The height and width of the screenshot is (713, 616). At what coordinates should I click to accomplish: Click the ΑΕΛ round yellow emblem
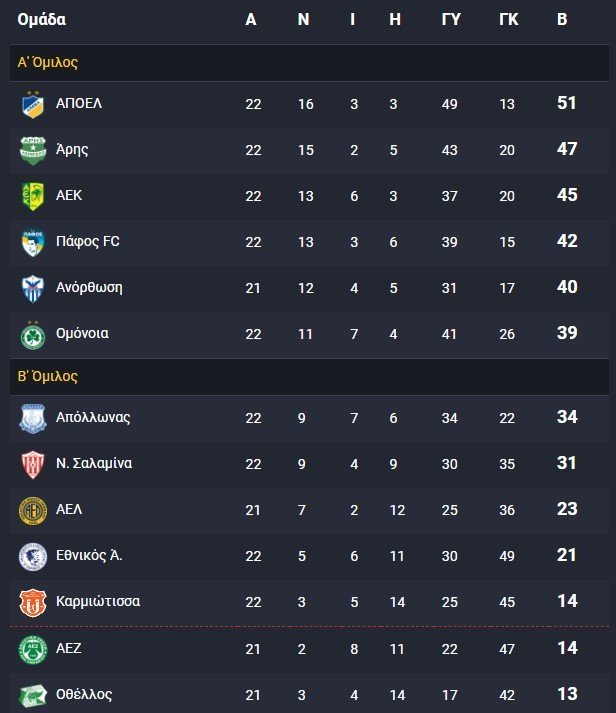33,511
